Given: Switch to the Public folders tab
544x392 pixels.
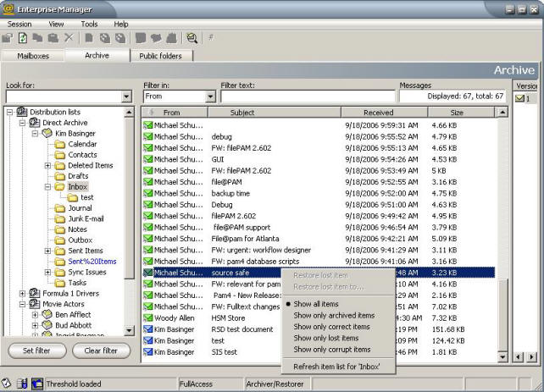Looking at the screenshot, I should point(161,56).
